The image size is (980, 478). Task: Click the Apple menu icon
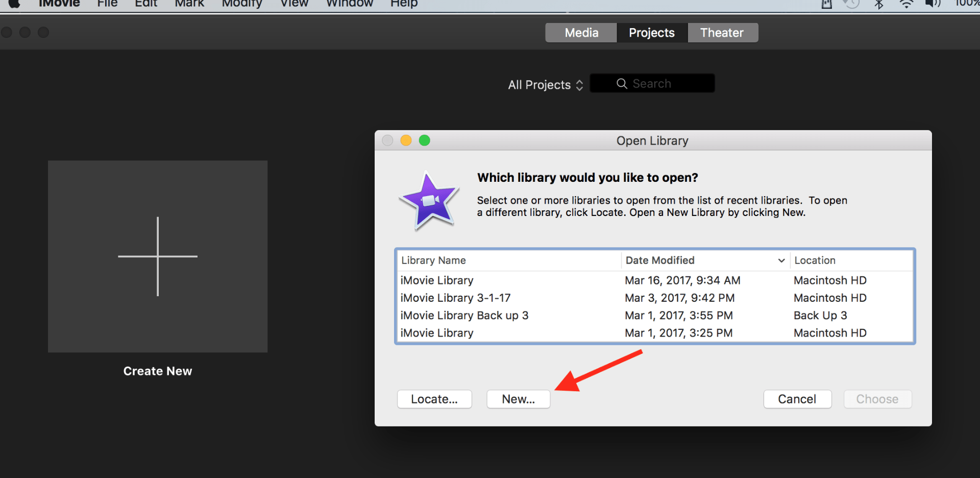[x=14, y=4]
